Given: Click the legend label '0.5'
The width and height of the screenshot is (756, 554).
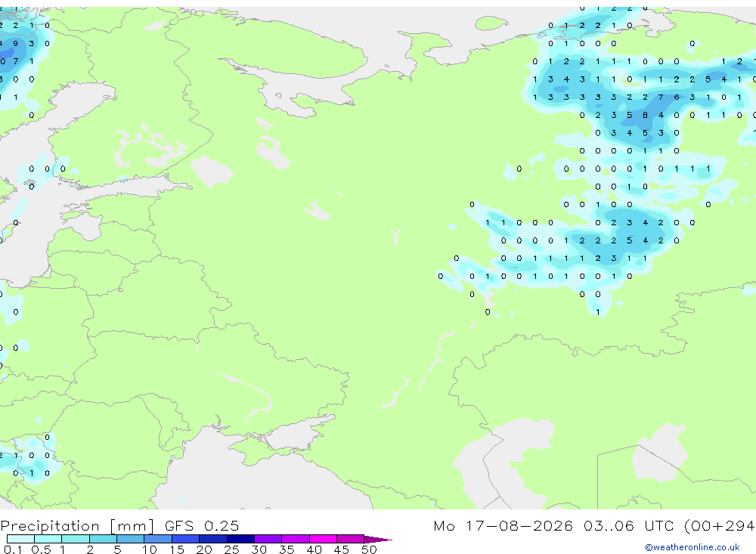Looking at the screenshot, I should tap(41, 549).
